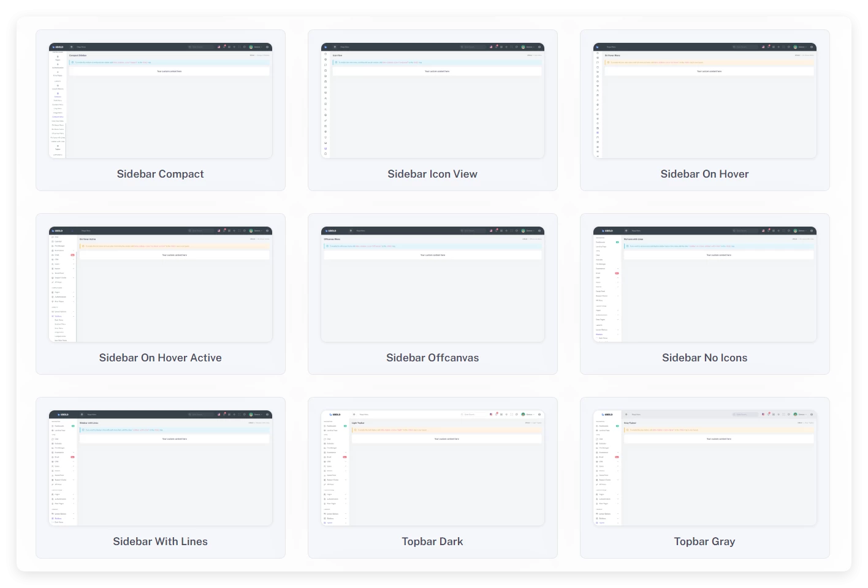868x588 pixels.
Task: Click the "Sidebar On Hover Active" title
Action: point(161,358)
